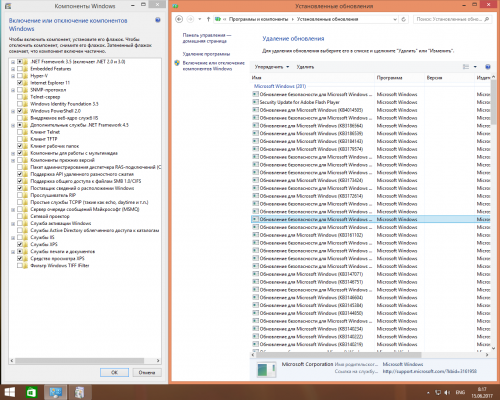Screen dimensions: 500x400
Task: Open the support.microsoft.com link
Action: coord(430,371)
